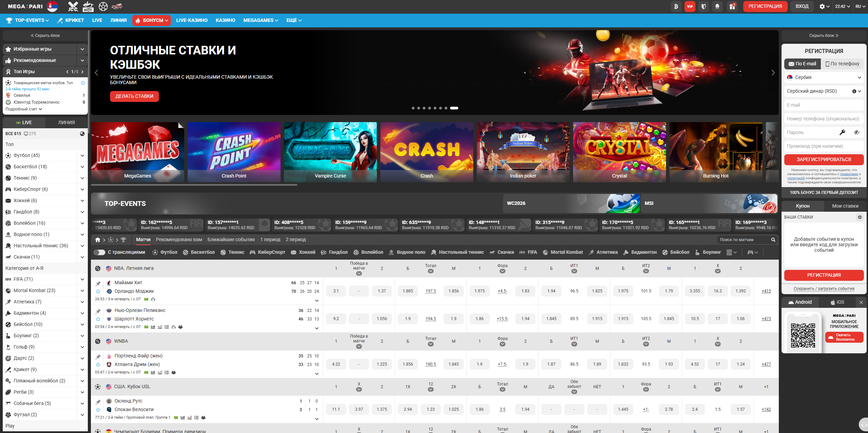This screenshot has width=868, height=433.
Task: Expand 'Подробный счет' details
Action: pyautogui.click(x=24, y=109)
